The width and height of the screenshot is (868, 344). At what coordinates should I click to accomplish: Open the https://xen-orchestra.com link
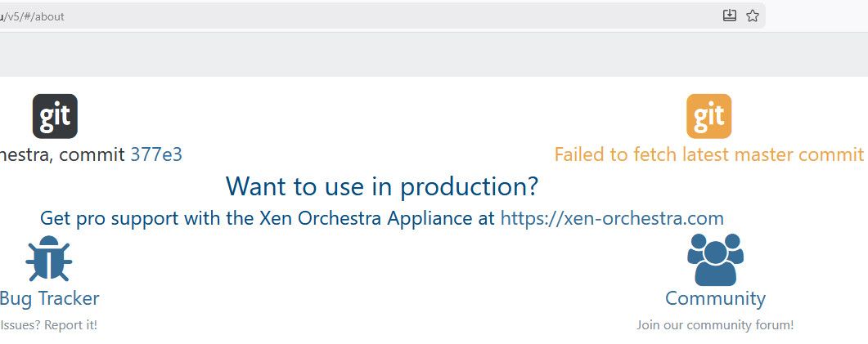coord(612,218)
